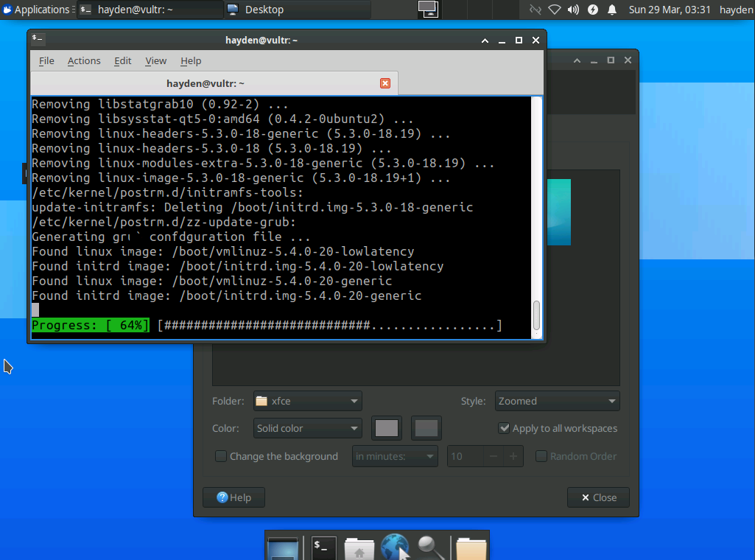The height and width of the screenshot is (560, 755).
Task: Open the terminal launcher in the dock
Action: [x=323, y=547]
